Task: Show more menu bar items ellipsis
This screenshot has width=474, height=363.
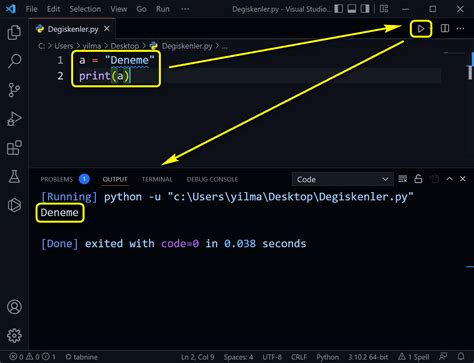Action: [185, 9]
